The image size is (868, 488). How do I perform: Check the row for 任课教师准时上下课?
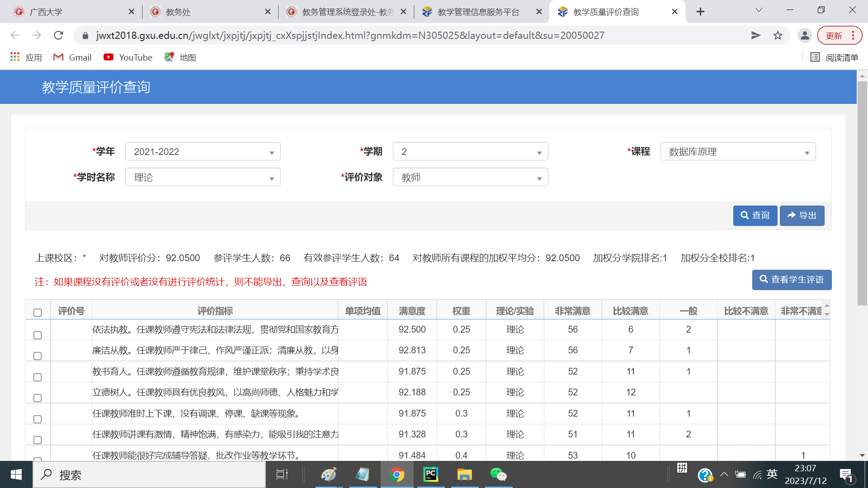[x=38, y=419]
